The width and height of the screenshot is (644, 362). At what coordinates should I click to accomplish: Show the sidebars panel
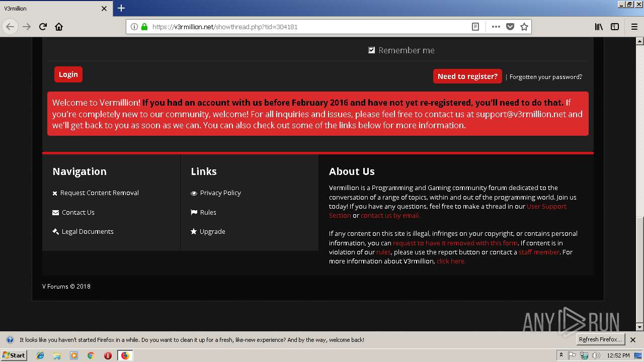(x=615, y=27)
